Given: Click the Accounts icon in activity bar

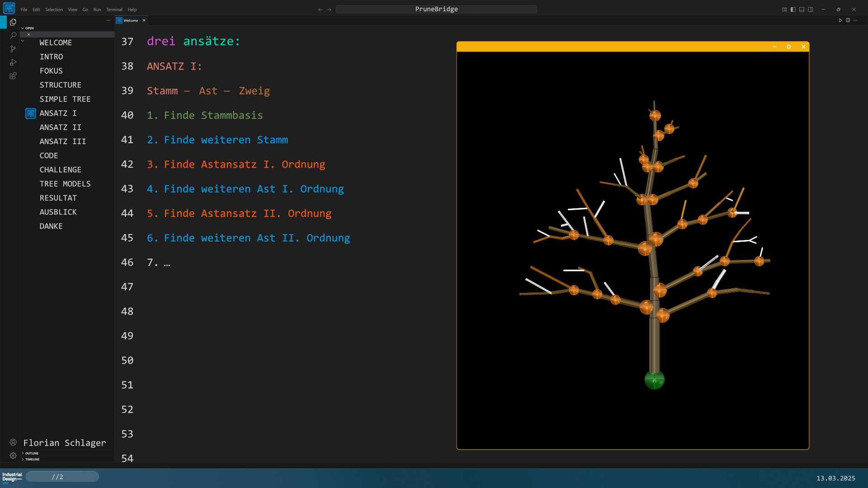Looking at the screenshot, I should (13, 442).
